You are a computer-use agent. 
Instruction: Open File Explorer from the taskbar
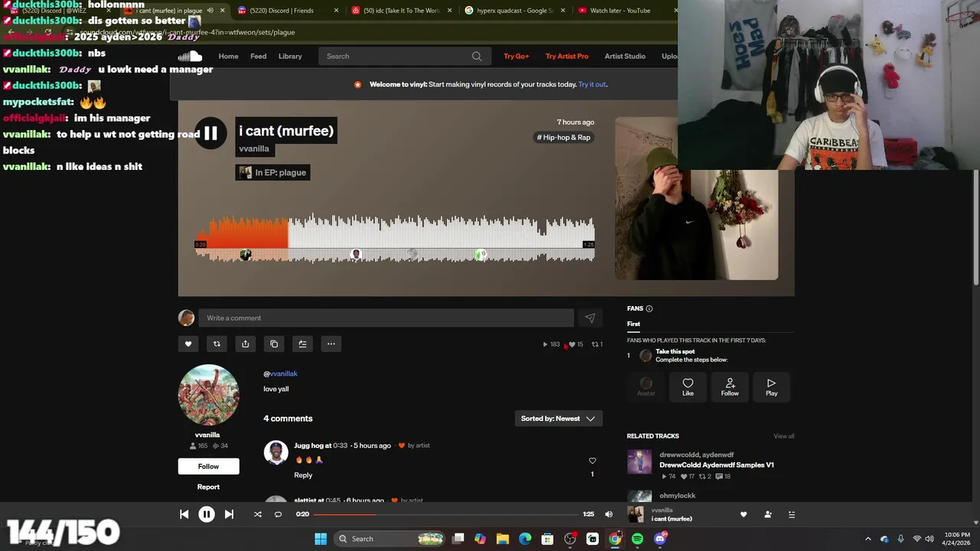502,539
